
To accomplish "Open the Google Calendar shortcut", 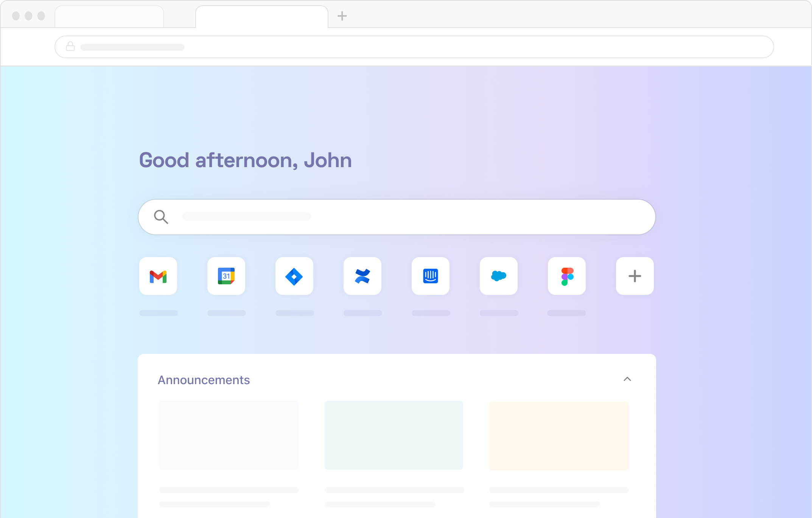I will (x=226, y=276).
